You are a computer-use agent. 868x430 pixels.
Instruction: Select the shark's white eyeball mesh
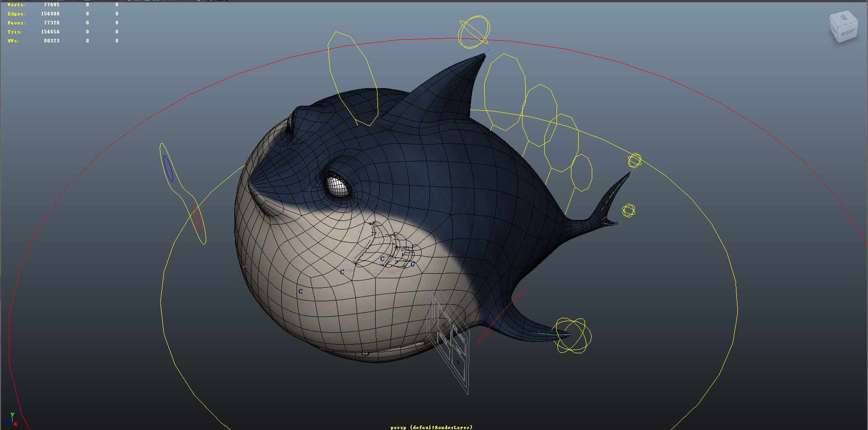[x=337, y=186]
